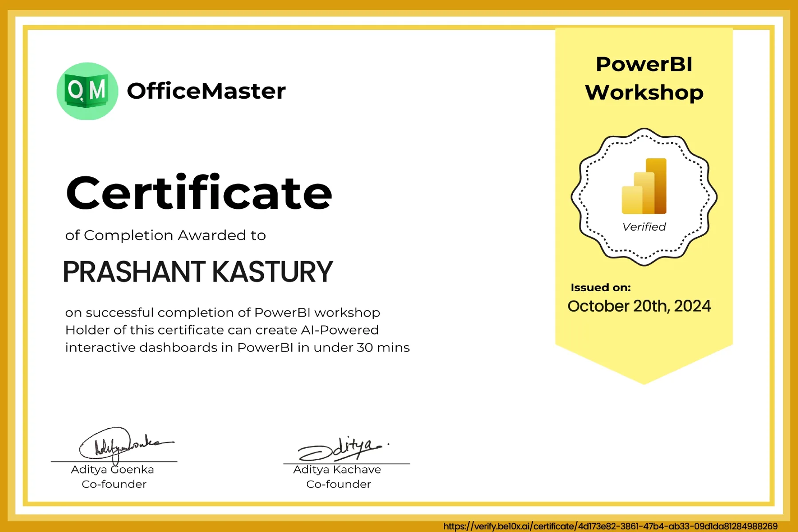The height and width of the screenshot is (532, 798).
Task: Click 'on successful completion of PowerBI workshop' line
Action: [x=223, y=313]
